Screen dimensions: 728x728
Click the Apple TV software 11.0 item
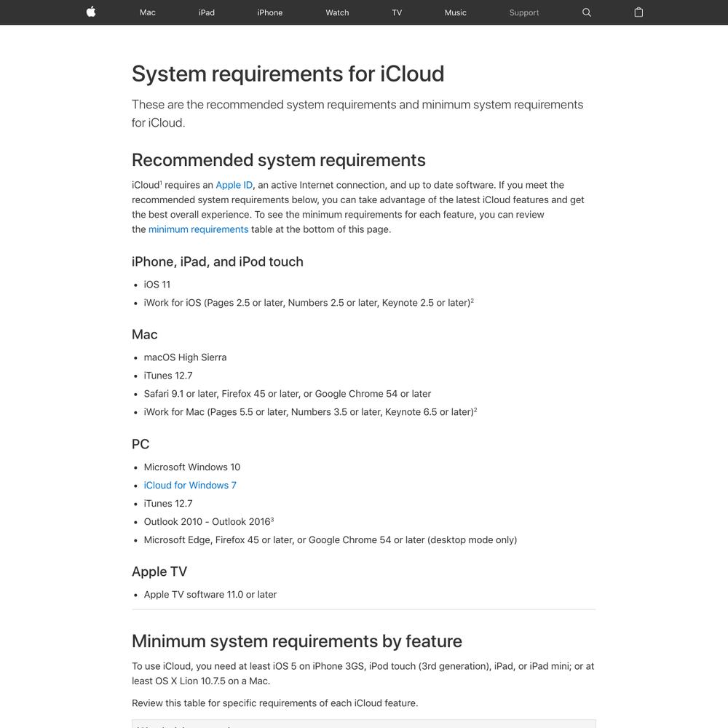tap(210, 595)
